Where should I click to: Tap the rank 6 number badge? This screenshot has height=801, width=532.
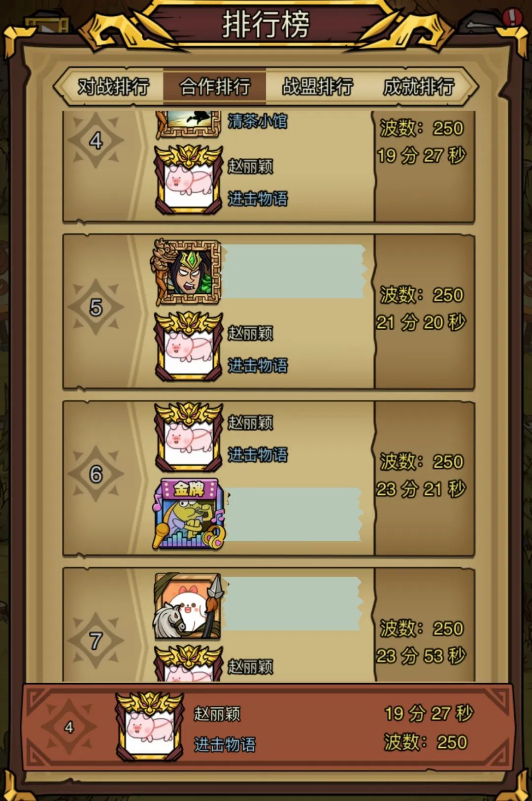coord(96,474)
